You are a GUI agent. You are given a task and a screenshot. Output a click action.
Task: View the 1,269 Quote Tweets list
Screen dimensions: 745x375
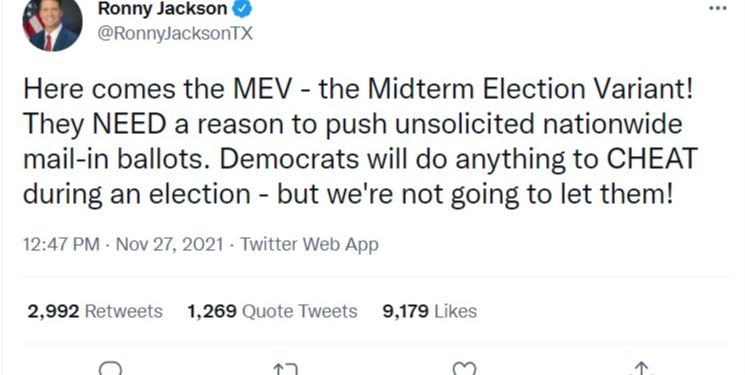[272, 311]
